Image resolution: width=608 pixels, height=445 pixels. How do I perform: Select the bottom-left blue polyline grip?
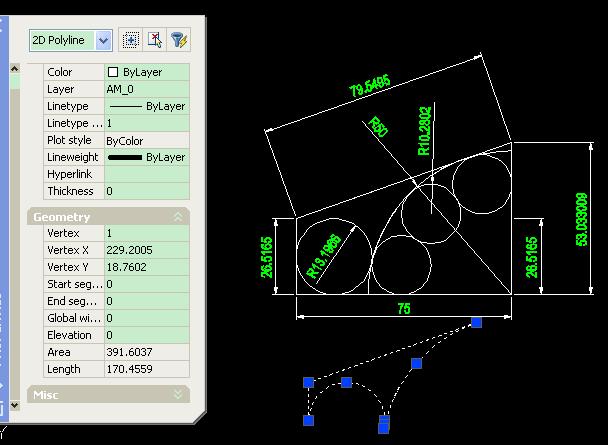(308, 420)
